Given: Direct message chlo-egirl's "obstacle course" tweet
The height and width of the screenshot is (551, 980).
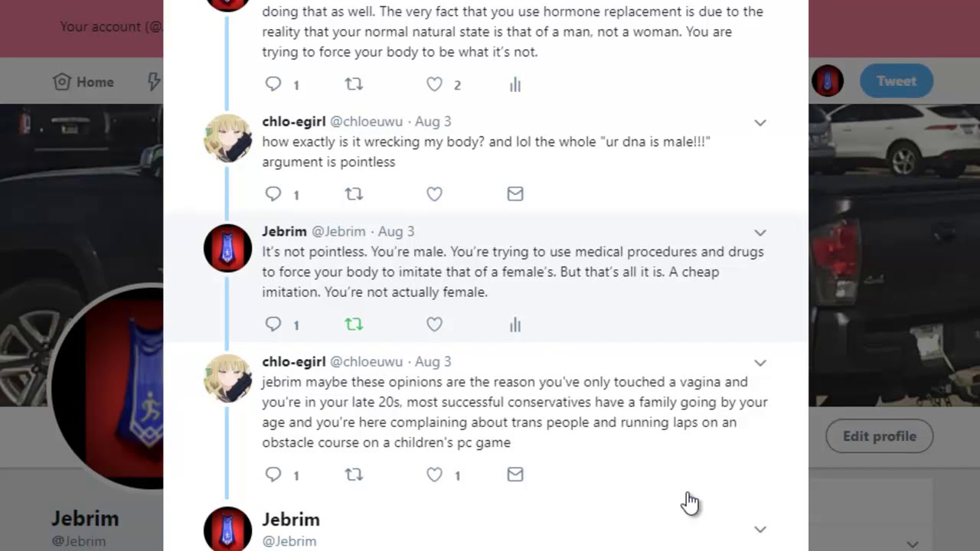Looking at the screenshot, I should point(515,474).
